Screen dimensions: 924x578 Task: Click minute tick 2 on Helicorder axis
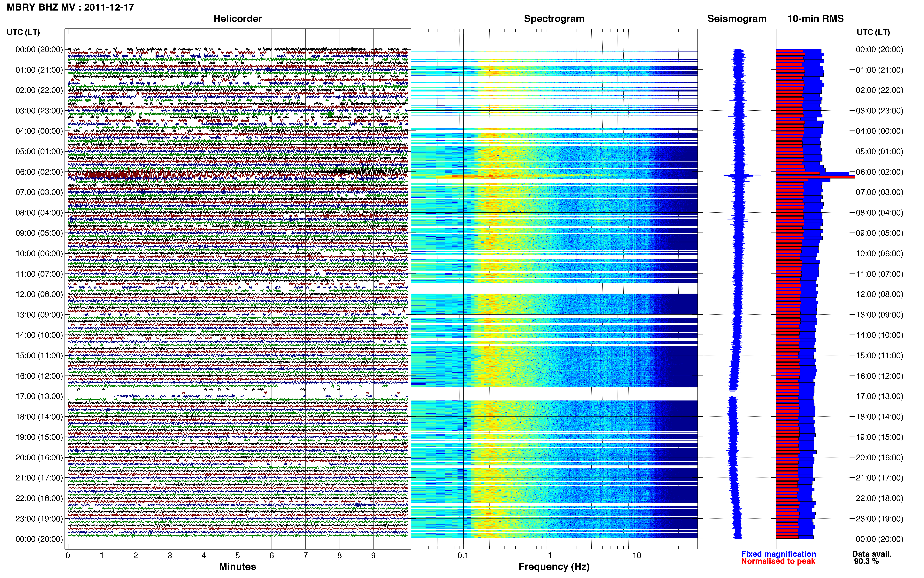(x=136, y=555)
